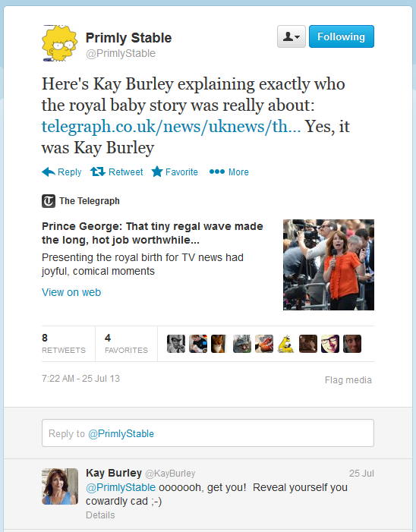Open the Kay Burley article thumbnail photo
The width and height of the screenshot is (416, 532).
329,265
